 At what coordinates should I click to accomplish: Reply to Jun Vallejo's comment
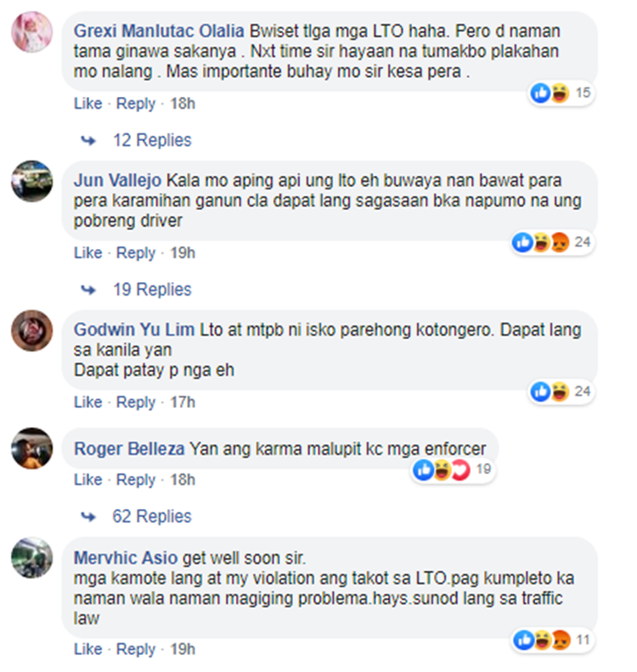[x=136, y=253]
